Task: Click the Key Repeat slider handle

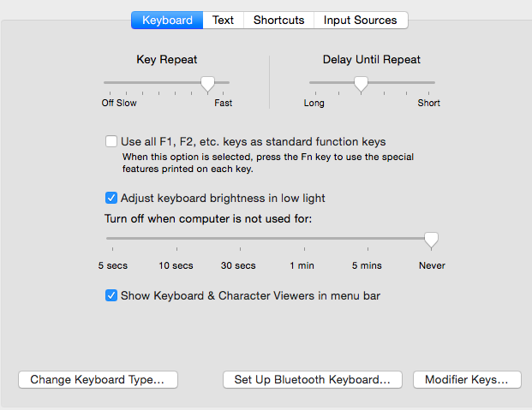Action: (x=206, y=84)
